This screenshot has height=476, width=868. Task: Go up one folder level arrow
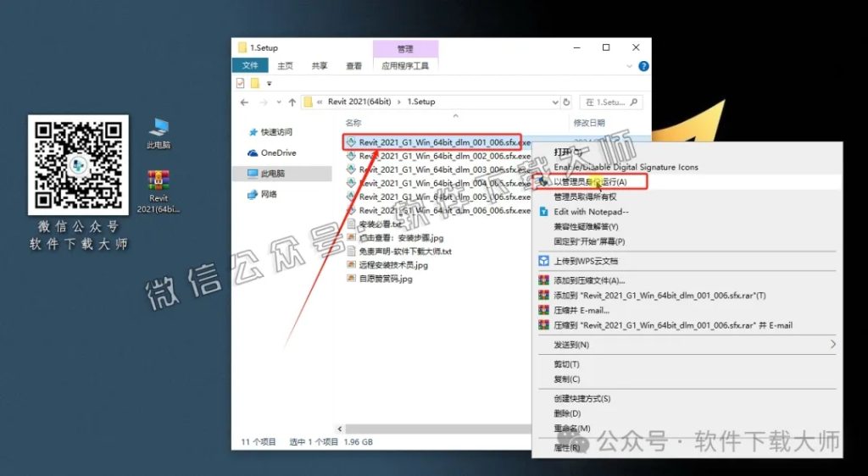[292, 102]
